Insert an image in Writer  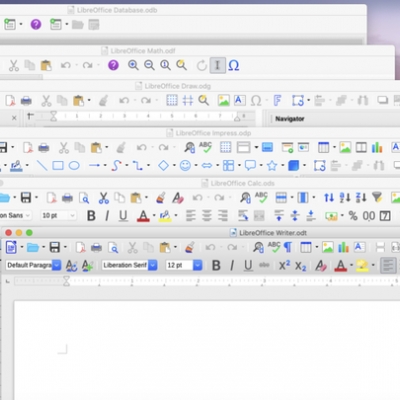328,247
